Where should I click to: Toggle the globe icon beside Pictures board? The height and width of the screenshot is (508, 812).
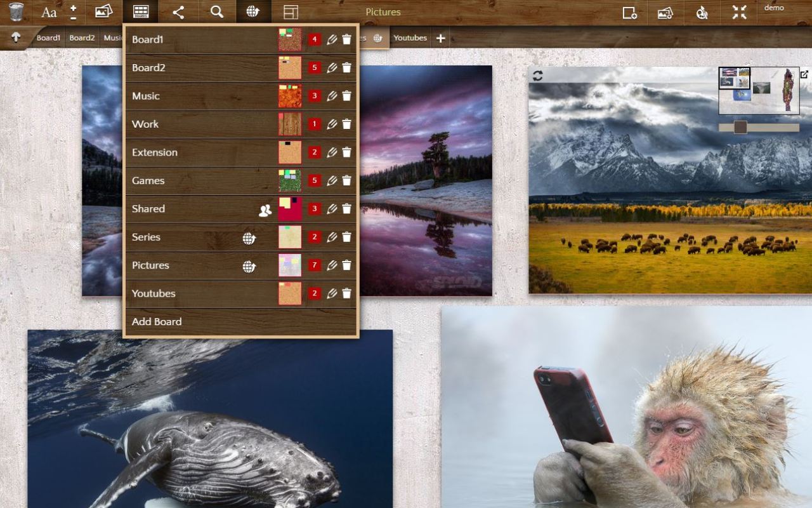click(x=248, y=267)
